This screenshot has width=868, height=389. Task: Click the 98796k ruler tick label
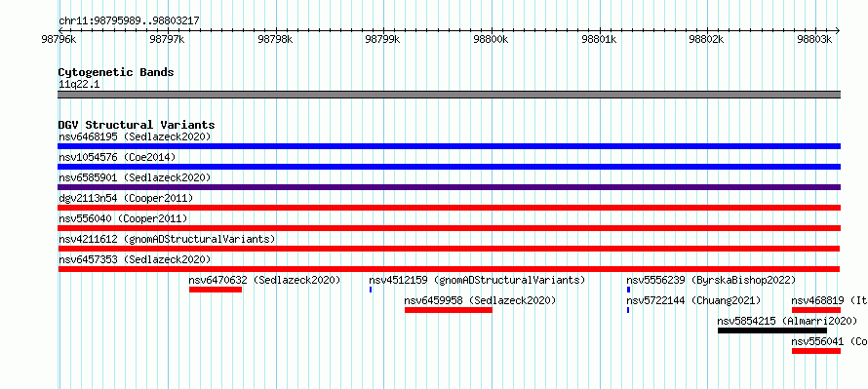(x=59, y=40)
